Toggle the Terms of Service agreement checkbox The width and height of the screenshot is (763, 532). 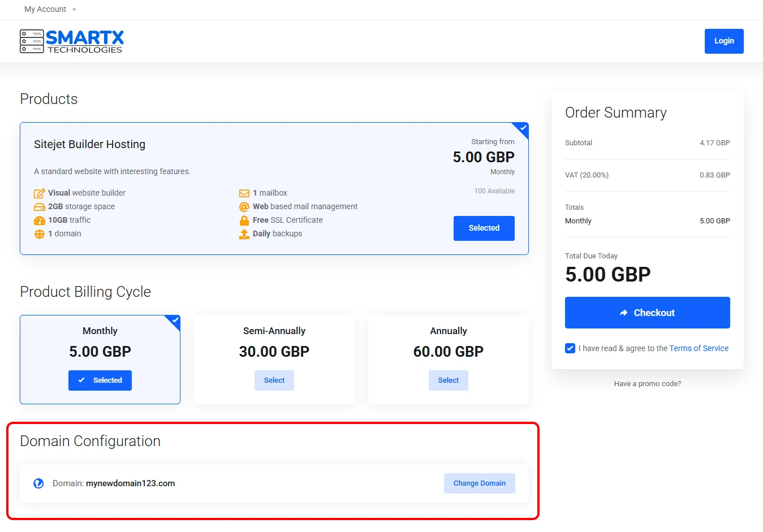(570, 348)
